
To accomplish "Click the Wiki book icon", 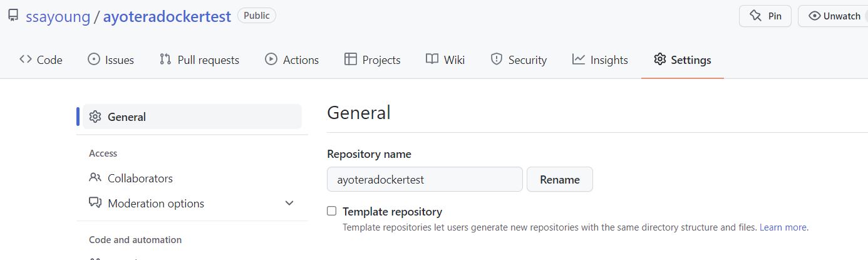I will (432, 60).
